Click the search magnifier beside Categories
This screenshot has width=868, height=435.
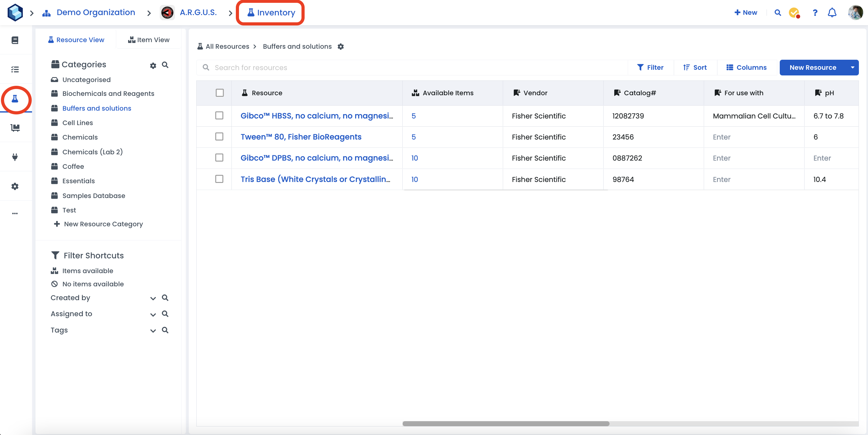(165, 65)
